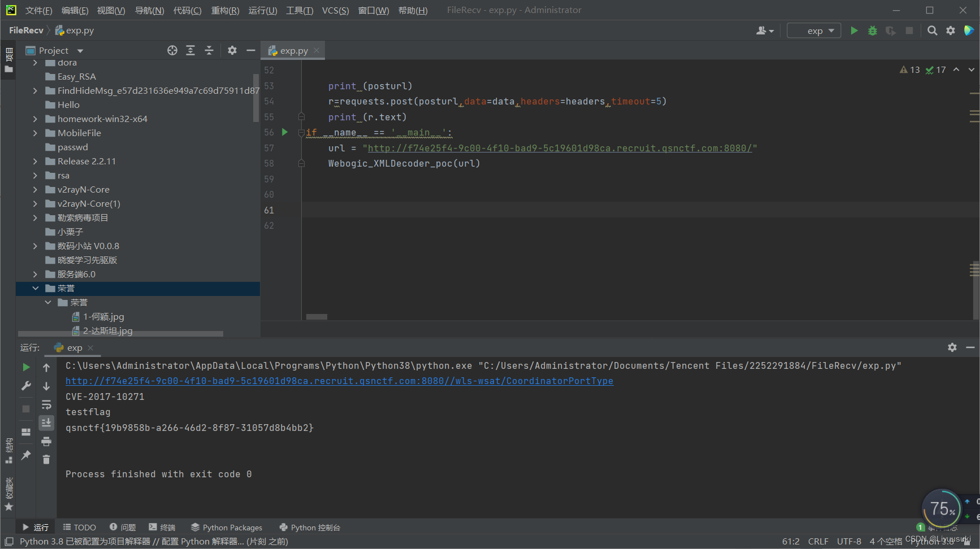Print the console output icon
980x549 pixels.
pyautogui.click(x=46, y=441)
